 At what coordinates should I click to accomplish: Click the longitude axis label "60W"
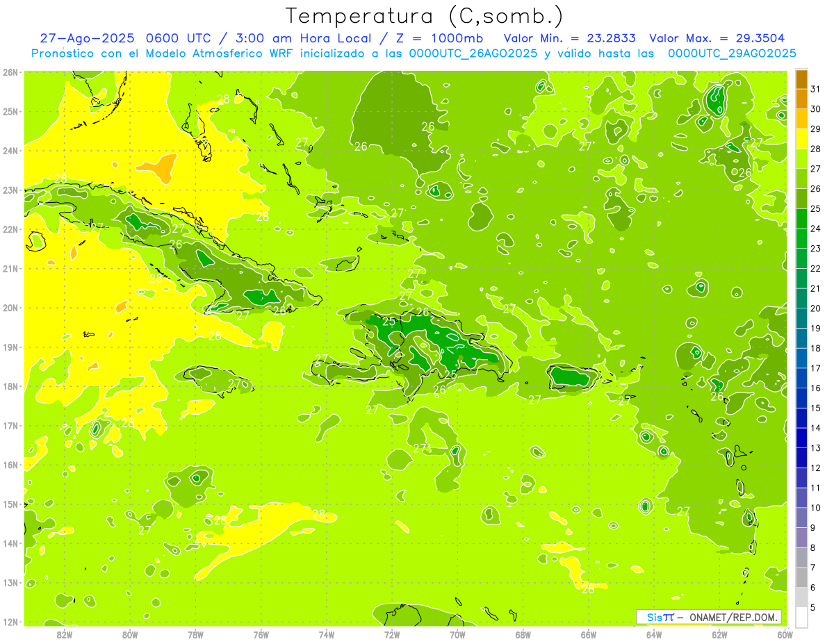[x=785, y=634]
